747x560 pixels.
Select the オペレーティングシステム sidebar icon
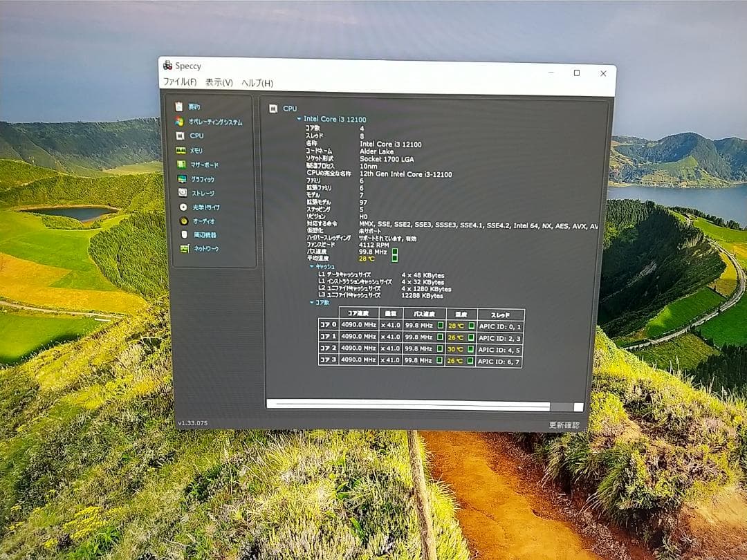click(x=180, y=122)
